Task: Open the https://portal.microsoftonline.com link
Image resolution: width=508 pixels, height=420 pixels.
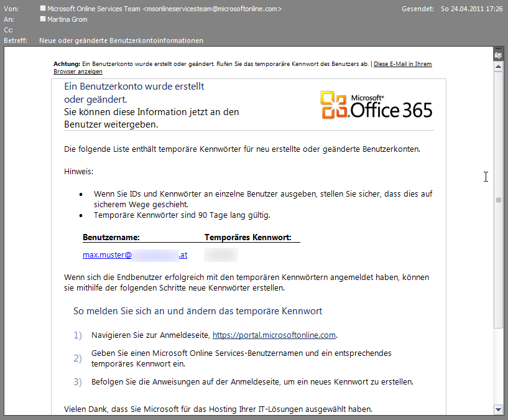Action: (274, 335)
